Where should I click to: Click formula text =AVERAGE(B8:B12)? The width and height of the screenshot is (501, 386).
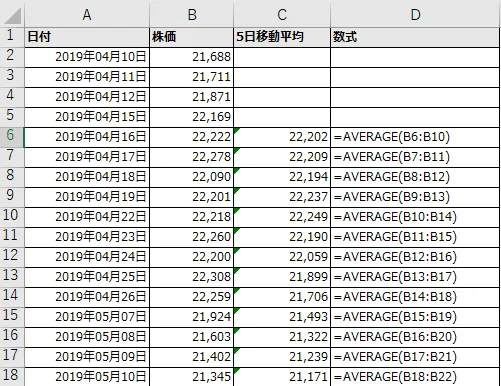pos(392,177)
